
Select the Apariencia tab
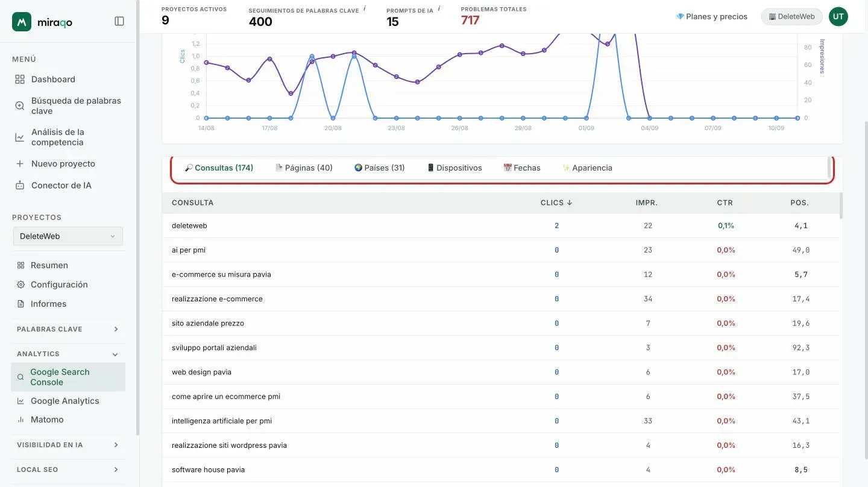coord(587,168)
